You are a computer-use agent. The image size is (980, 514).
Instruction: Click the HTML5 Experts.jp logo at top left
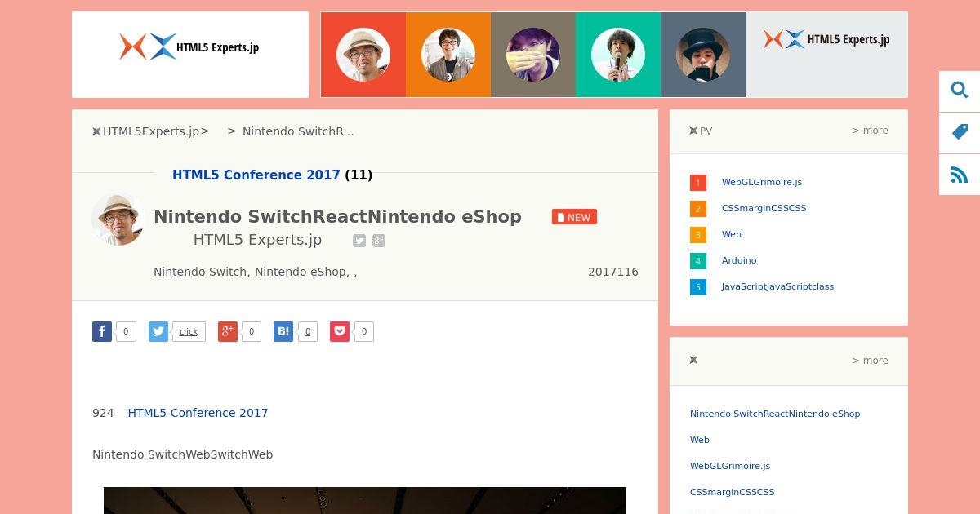click(190, 47)
